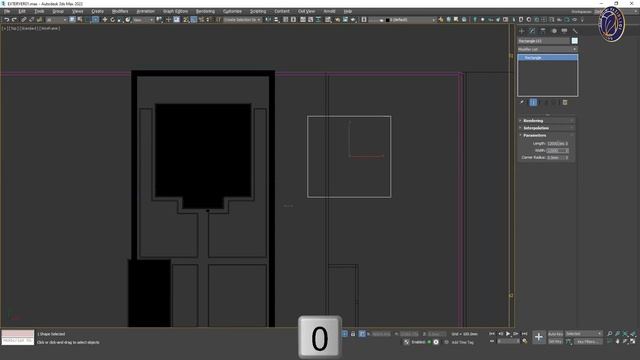The height and width of the screenshot is (360, 640).
Task: Click the Width value field
Action: coord(556,151)
